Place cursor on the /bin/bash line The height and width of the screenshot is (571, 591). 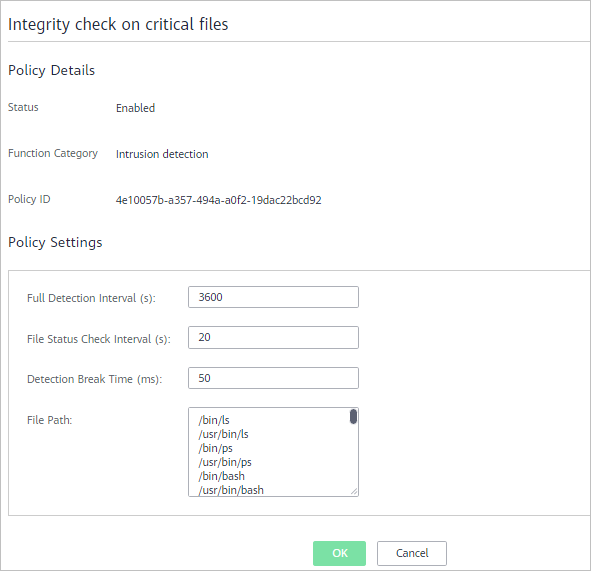pos(221,476)
